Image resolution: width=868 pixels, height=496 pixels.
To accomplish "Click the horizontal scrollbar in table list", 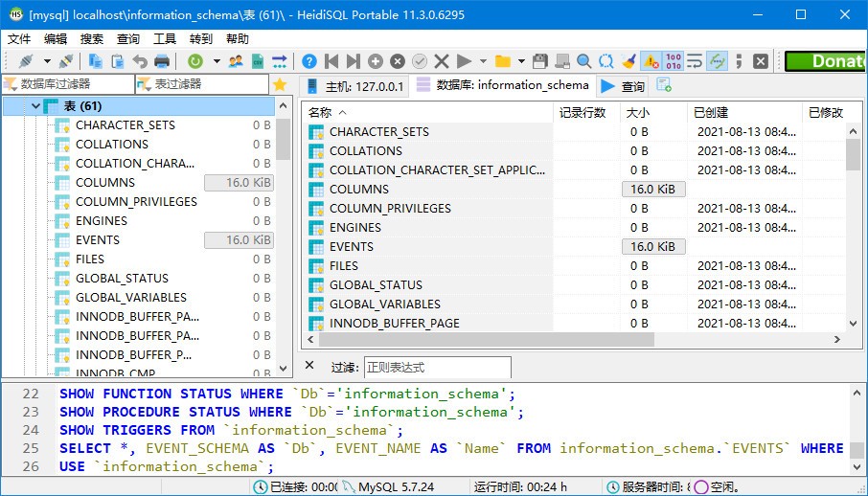I will click(485, 339).
